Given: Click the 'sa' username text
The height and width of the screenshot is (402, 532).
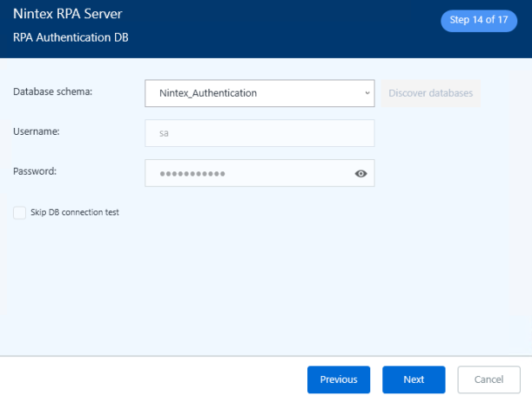Looking at the screenshot, I should (x=165, y=133).
